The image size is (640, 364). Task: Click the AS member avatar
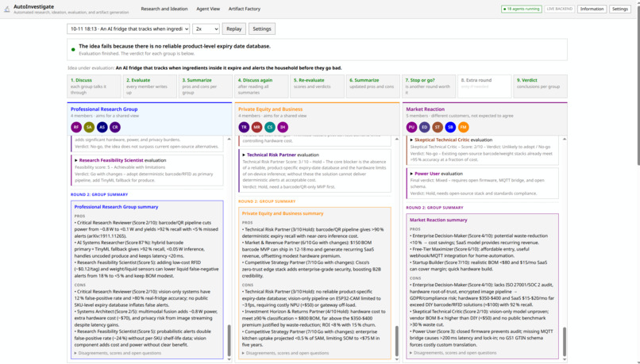click(x=102, y=127)
